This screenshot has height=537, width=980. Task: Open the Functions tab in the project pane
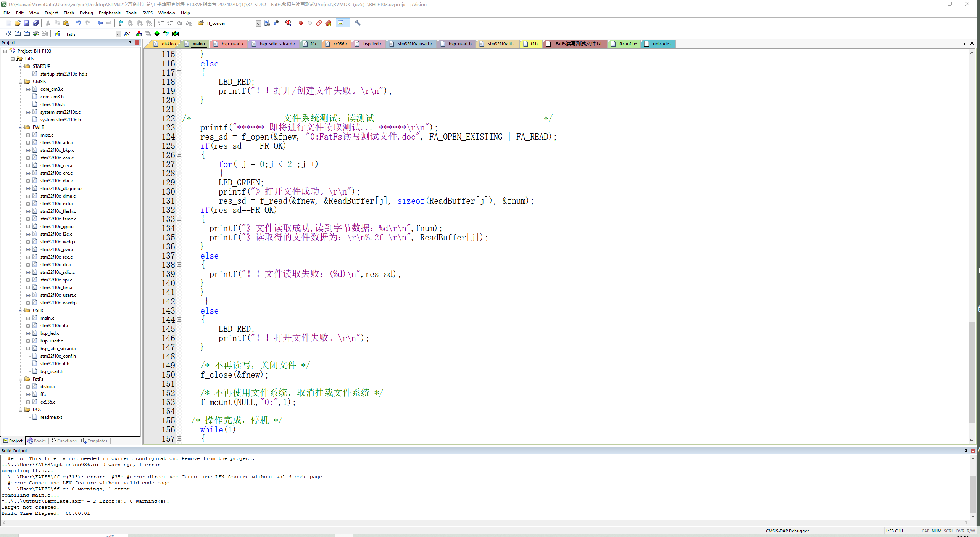point(64,441)
